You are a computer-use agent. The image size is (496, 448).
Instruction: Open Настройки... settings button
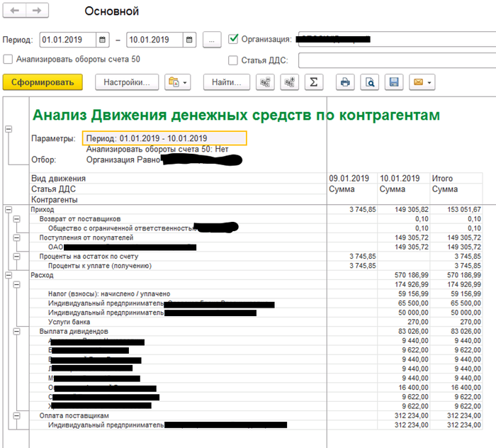(126, 82)
